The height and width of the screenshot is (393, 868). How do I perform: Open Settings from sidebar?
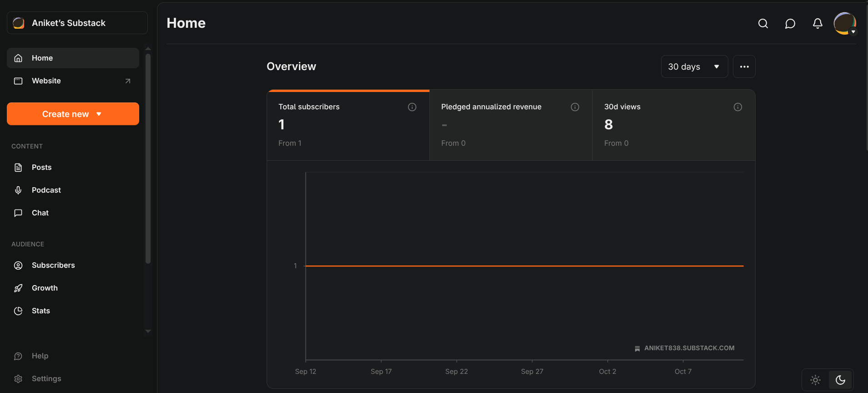[46, 379]
